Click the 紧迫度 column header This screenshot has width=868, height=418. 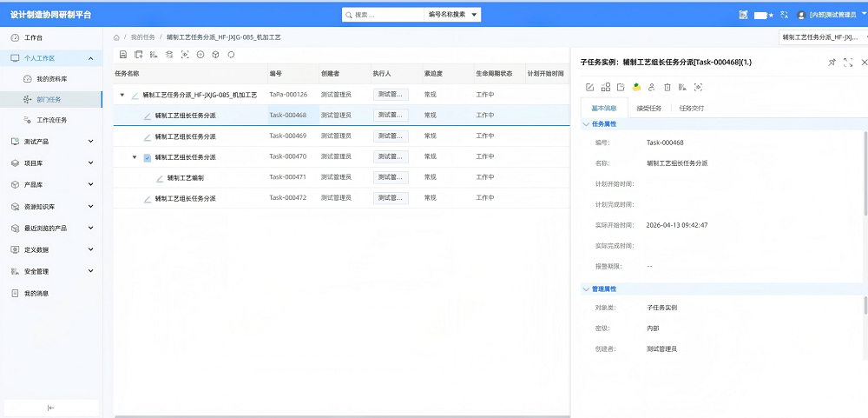click(x=447, y=73)
